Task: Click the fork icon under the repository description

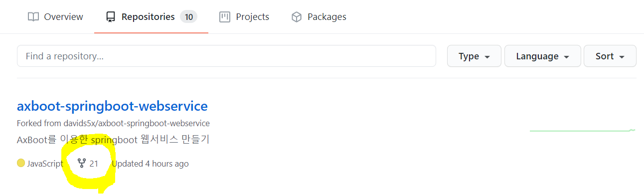Action: 82,163
